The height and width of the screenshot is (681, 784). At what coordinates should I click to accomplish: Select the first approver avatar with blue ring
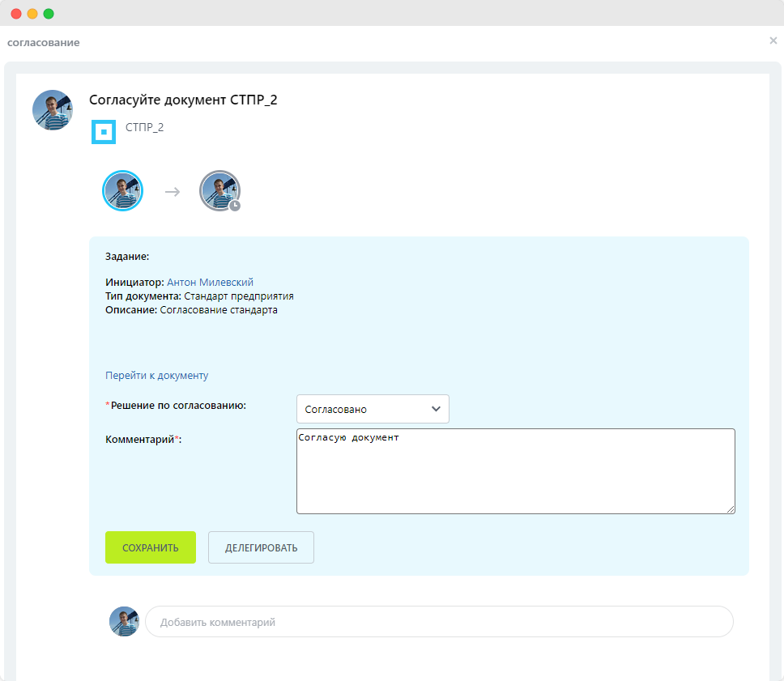point(122,190)
